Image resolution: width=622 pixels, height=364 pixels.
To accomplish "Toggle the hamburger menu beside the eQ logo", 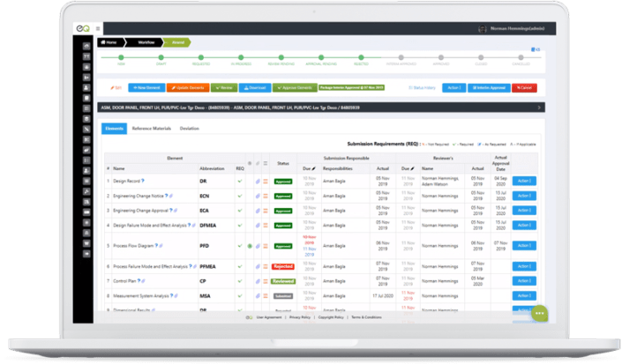I will tap(98, 28).
